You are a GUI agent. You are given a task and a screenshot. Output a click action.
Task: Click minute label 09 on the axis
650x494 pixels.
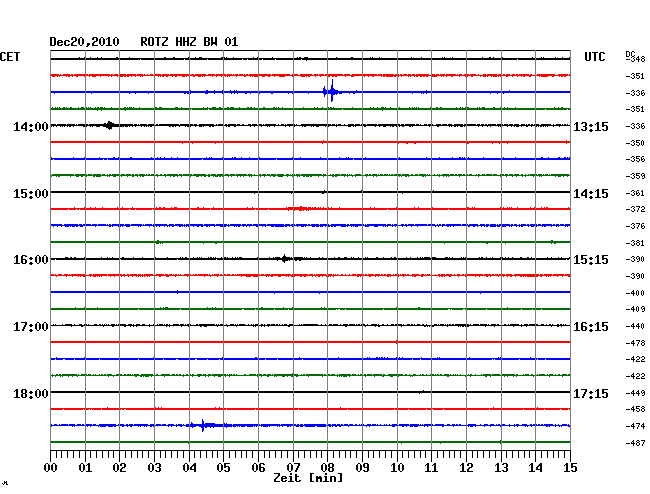click(x=363, y=468)
